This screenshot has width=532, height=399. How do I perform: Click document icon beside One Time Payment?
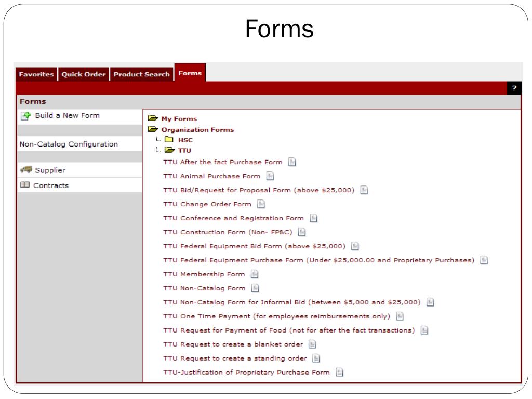(x=400, y=316)
